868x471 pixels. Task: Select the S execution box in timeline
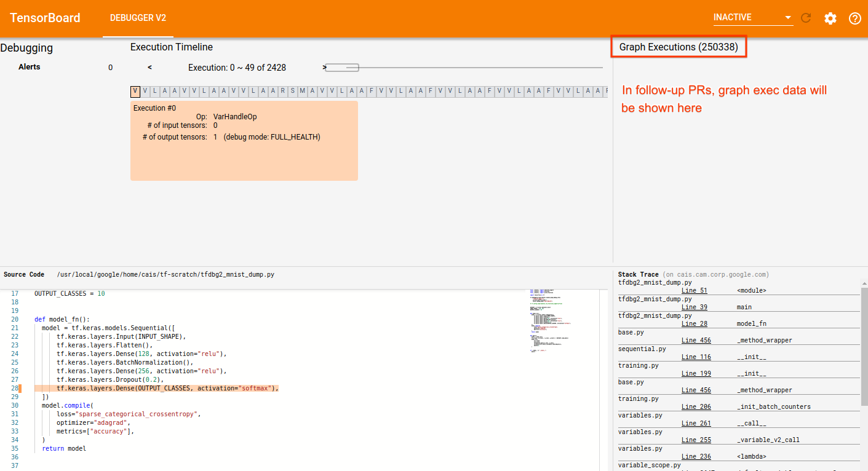(x=293, y=92)
